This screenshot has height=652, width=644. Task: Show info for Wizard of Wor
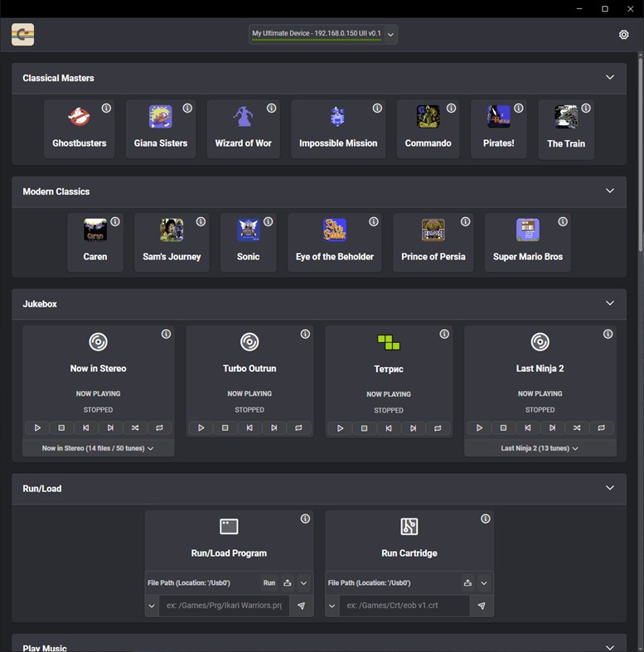271,108
